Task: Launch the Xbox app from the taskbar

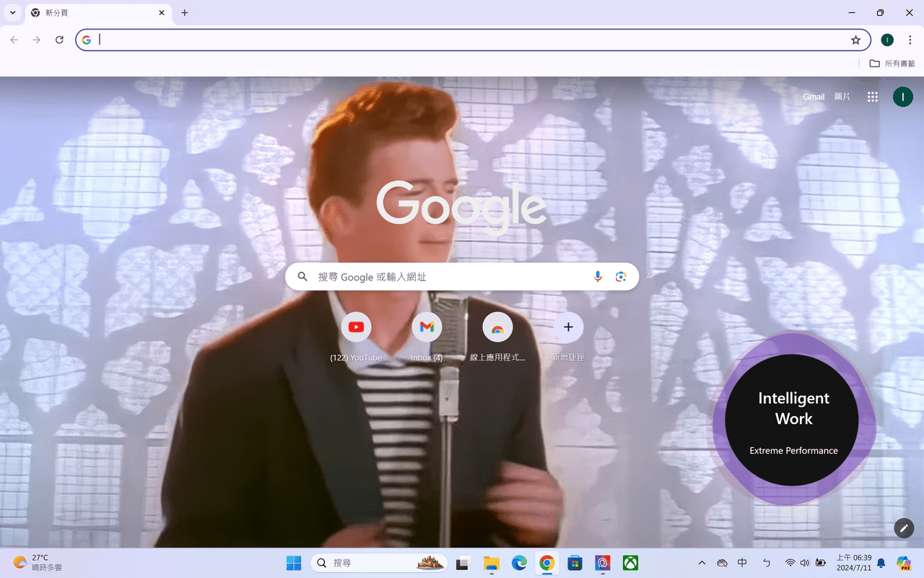Action: tap(630, 563)
